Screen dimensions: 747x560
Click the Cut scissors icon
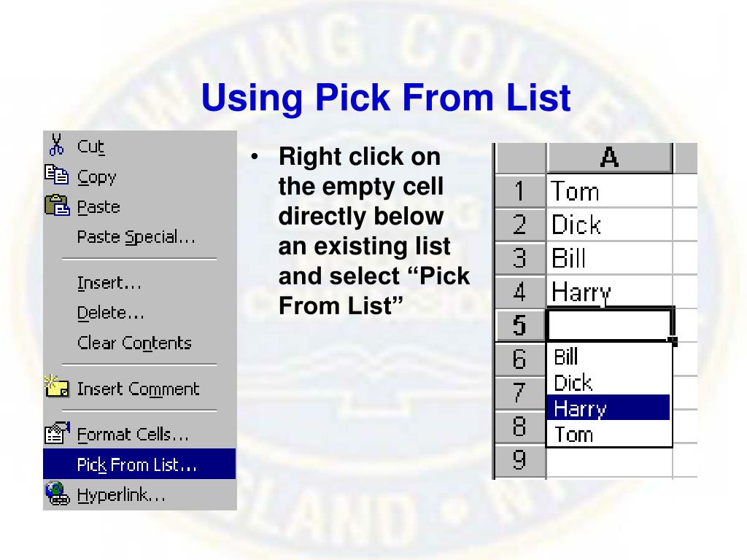coord(56,145)
